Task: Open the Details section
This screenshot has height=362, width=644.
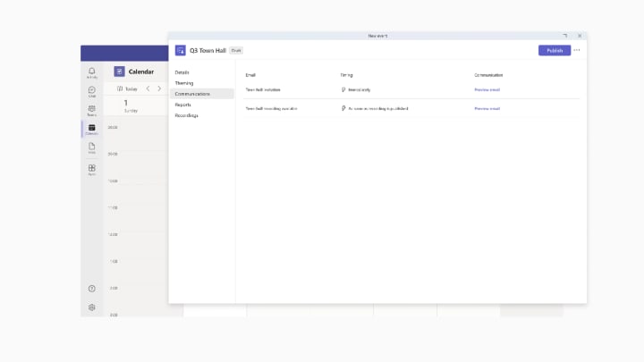Action: 182,72
